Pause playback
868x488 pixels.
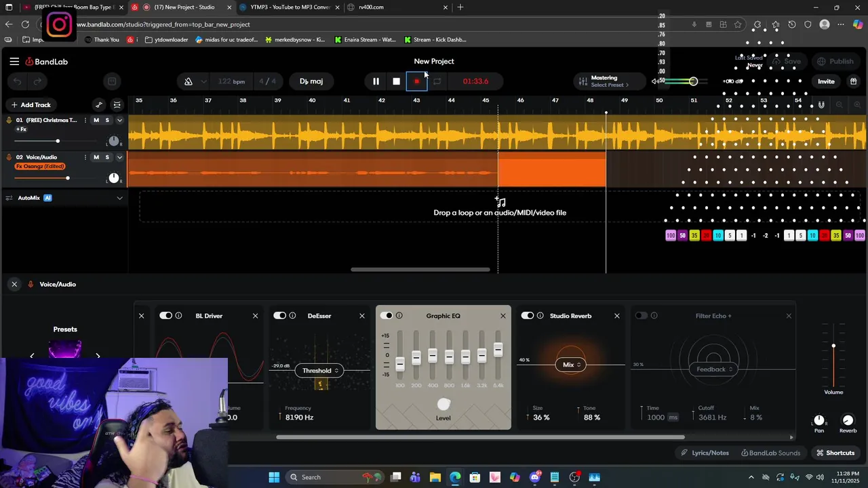(376, 81)
